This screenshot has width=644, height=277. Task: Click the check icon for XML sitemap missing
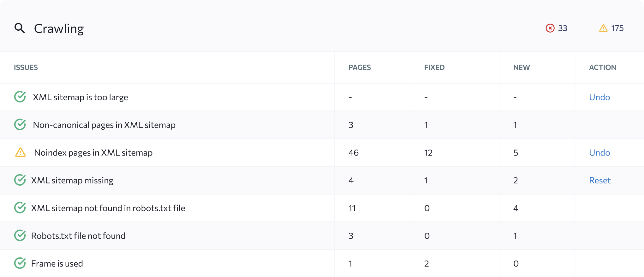tap(20, 180)
